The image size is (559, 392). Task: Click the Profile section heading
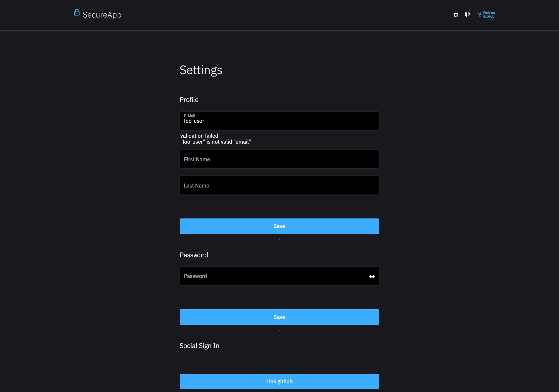coord(189,99)
